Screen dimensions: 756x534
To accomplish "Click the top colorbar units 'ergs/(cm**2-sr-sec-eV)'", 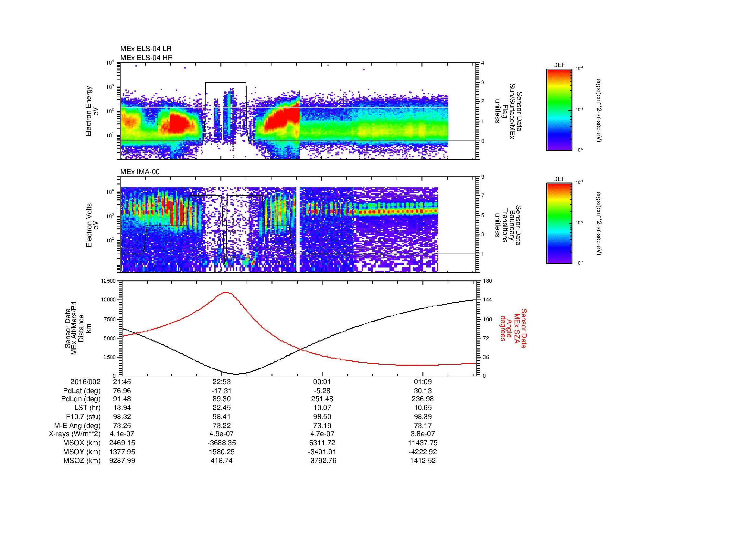I will click(599, 110).
